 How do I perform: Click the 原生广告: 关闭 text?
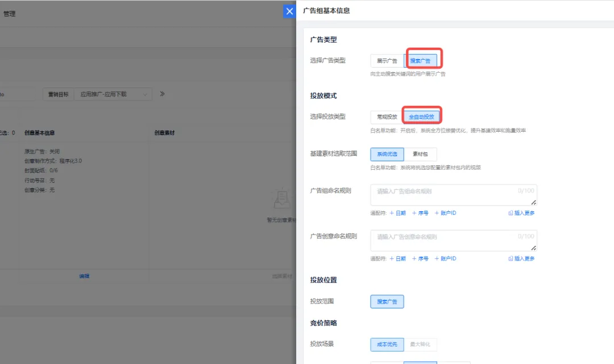point(42,151)
